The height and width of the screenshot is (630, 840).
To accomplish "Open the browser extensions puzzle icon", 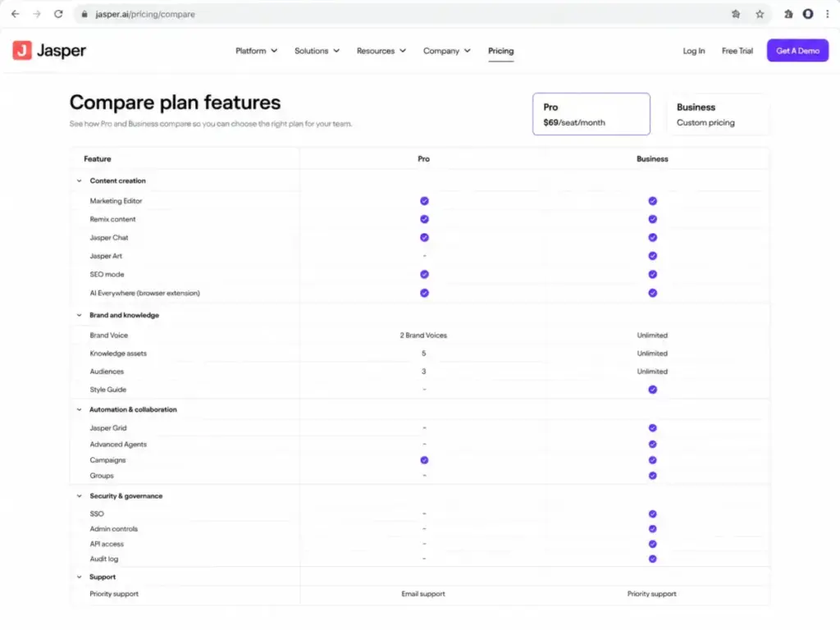I will (788, 15).
